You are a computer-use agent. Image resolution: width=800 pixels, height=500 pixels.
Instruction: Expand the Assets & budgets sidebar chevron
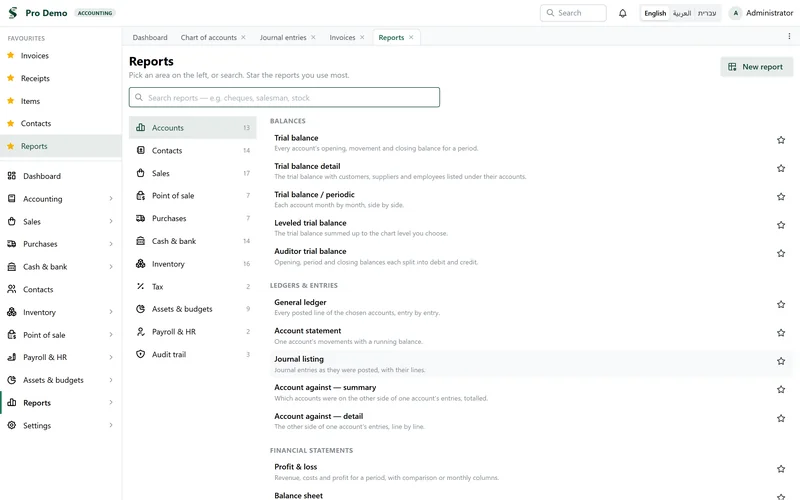coord(111,380)
